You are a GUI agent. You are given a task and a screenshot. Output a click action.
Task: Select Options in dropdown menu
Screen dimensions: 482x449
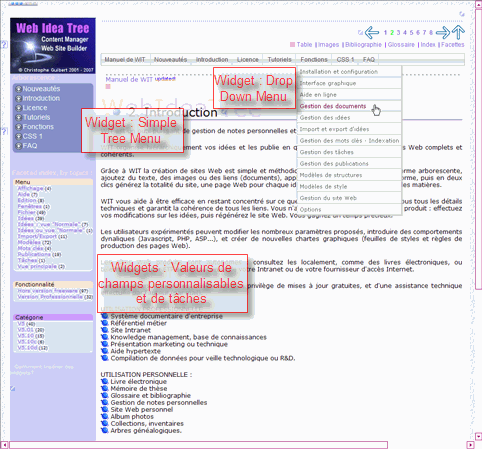[349, 209]
